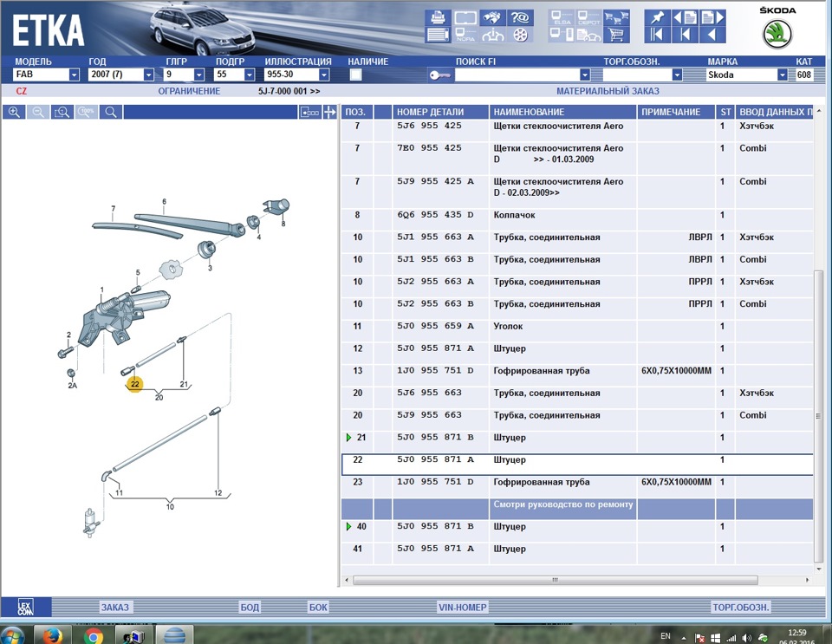
Task: Open the binoculars search tool
Action: (492, 17)
